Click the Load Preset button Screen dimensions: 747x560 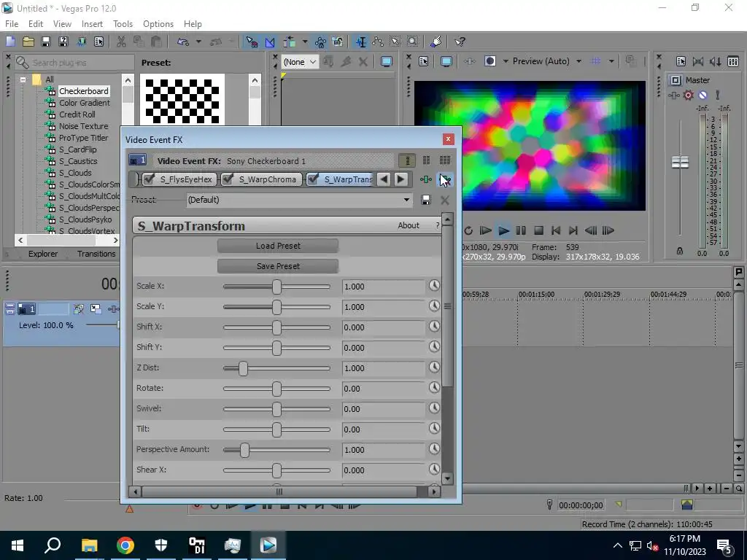(x=278, y=246)
